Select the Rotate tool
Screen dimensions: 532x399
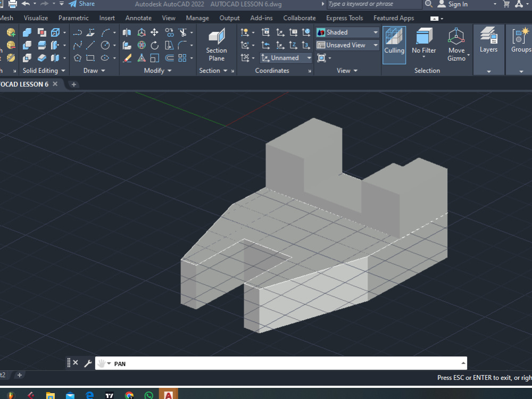pyautogui.click(x=154, y=45)
